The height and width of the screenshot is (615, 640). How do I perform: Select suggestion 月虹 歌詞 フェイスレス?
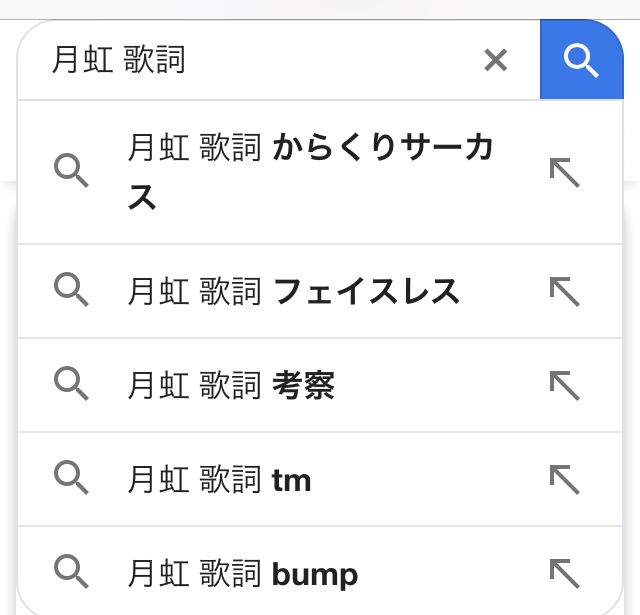[294, 291]
